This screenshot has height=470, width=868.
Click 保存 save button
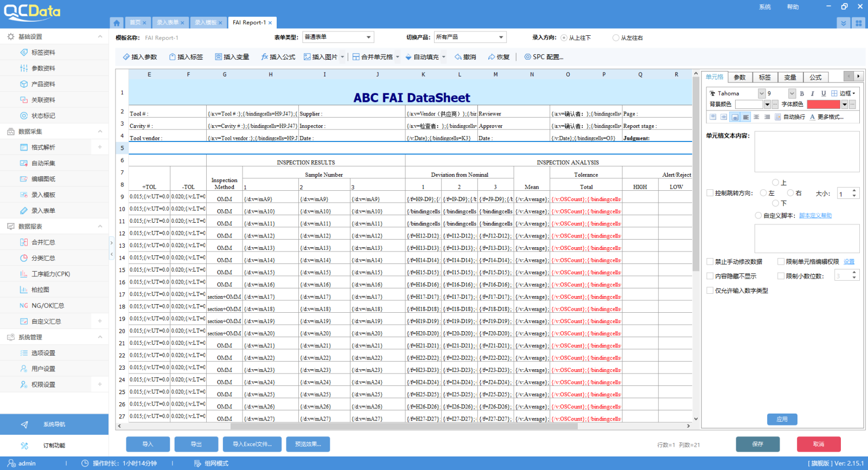tap(758, 444)
